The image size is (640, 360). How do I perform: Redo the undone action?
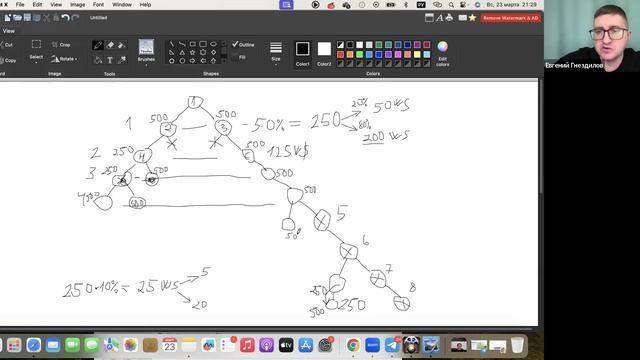(x=75, y=18)
